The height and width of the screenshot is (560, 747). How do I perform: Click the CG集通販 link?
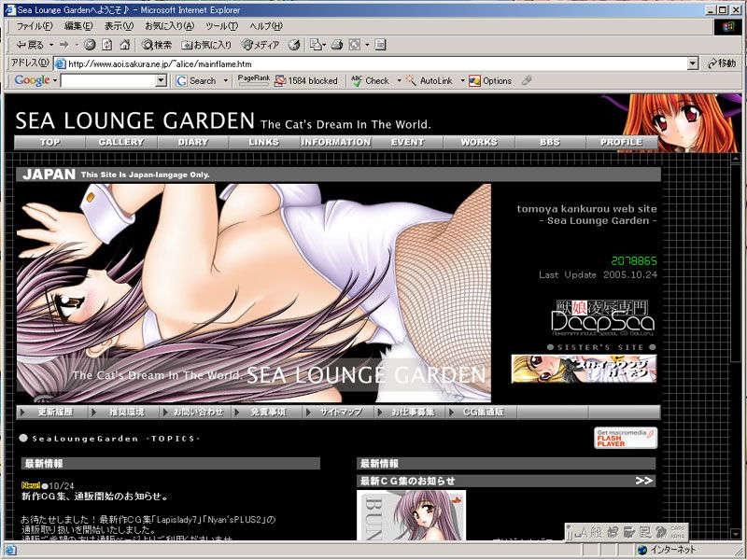pos(482,412)
